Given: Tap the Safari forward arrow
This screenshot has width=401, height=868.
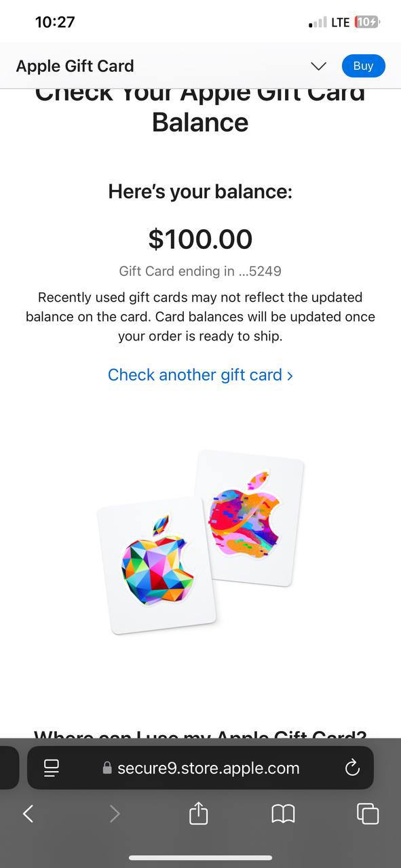Looking at the screenshot, I should point(115,814).
